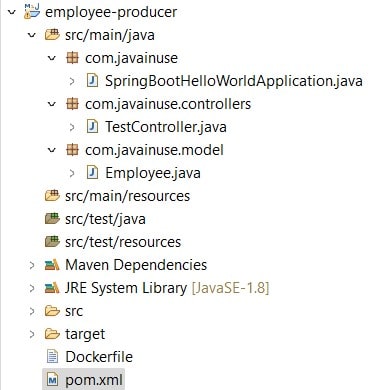This screenshot has width=387, height=390.
Task: Click the Dockerfile document icon
Action: pyautogui.click(x=52, y=356)
